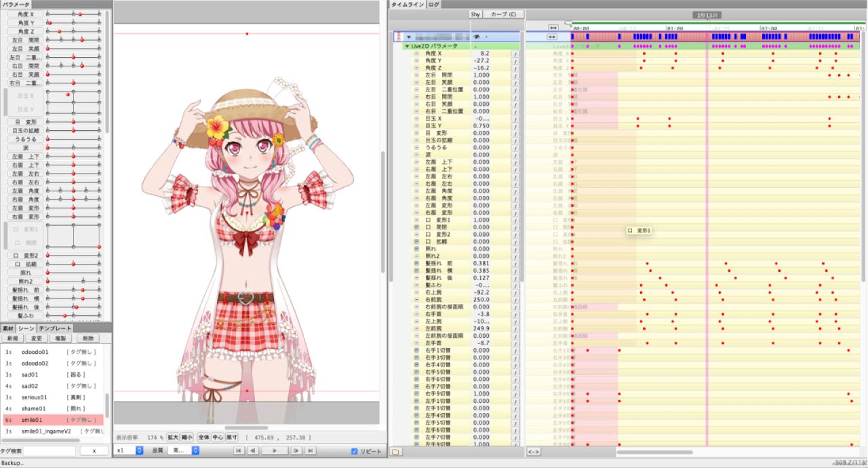
Task: Jump to last frame playback button
Action: tap(311, 450)
